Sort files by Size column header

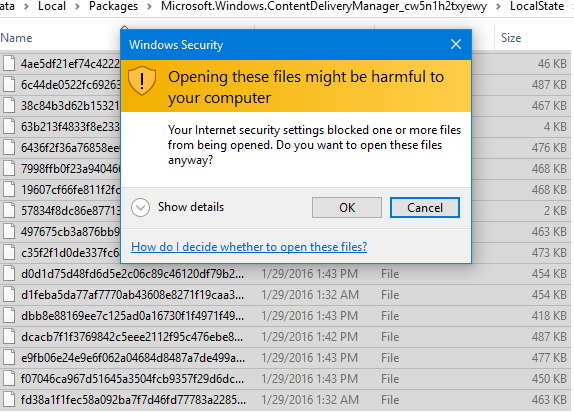pos(511,38)
